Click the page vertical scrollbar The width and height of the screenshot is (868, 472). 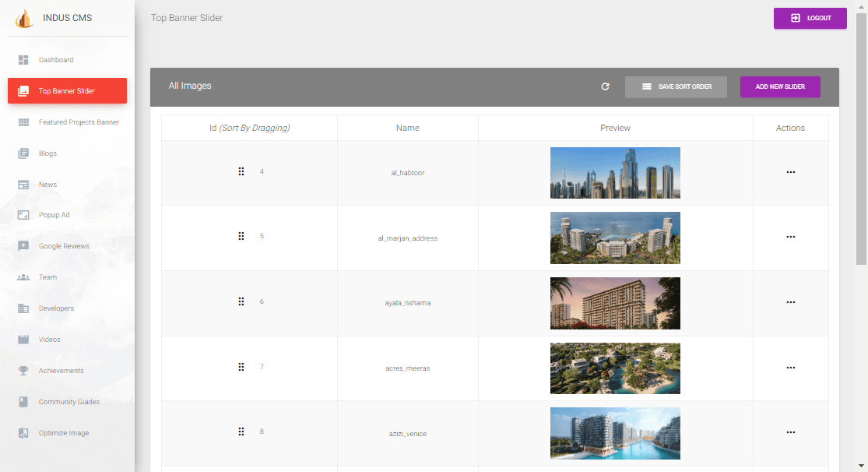point(861,140)
